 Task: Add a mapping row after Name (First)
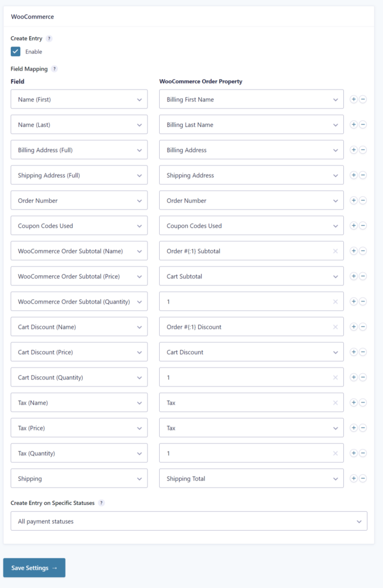(x=354, y=99)
